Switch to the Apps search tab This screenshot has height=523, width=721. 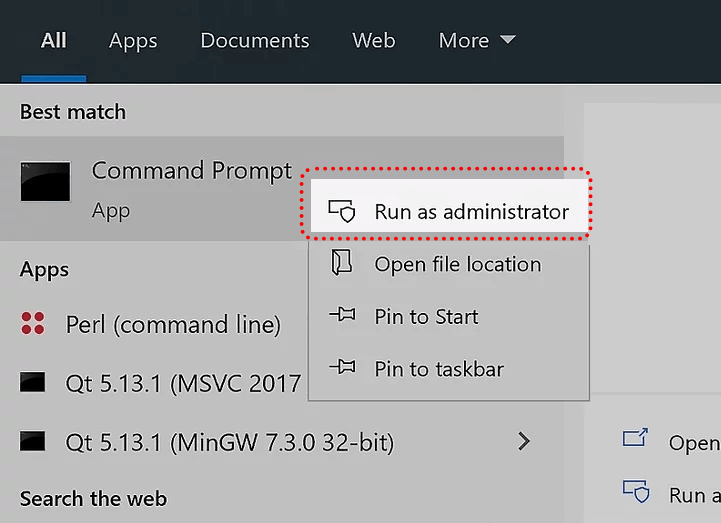[x=133, y=41]
